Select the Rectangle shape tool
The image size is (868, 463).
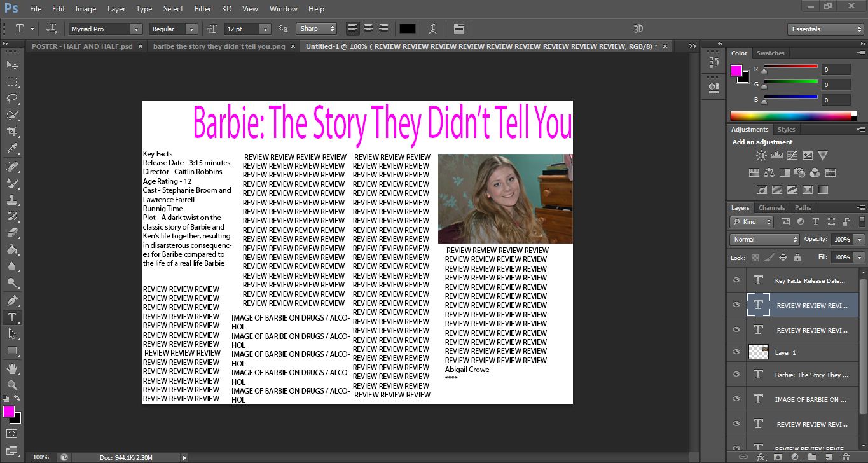click(x=12, y=350)
